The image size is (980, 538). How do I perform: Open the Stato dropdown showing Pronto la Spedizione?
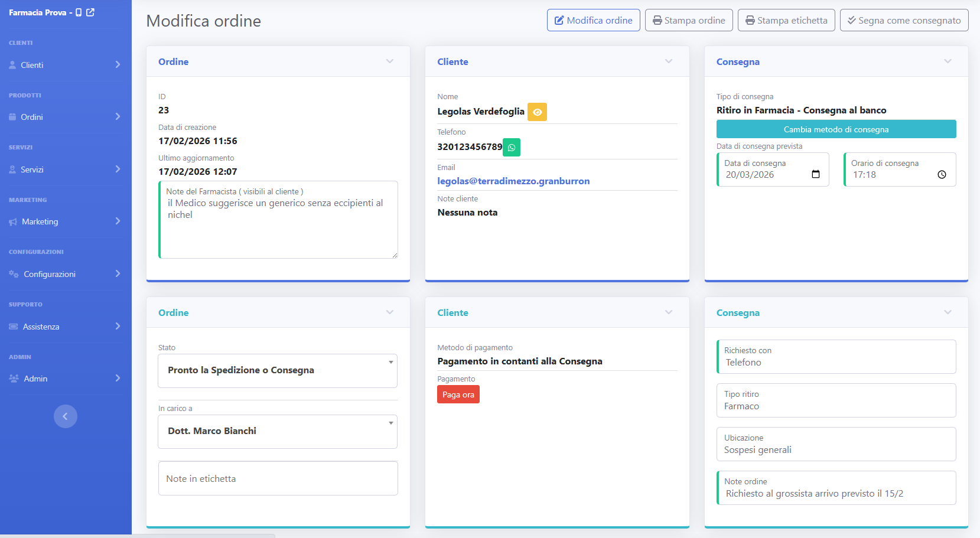click(278, 370)
